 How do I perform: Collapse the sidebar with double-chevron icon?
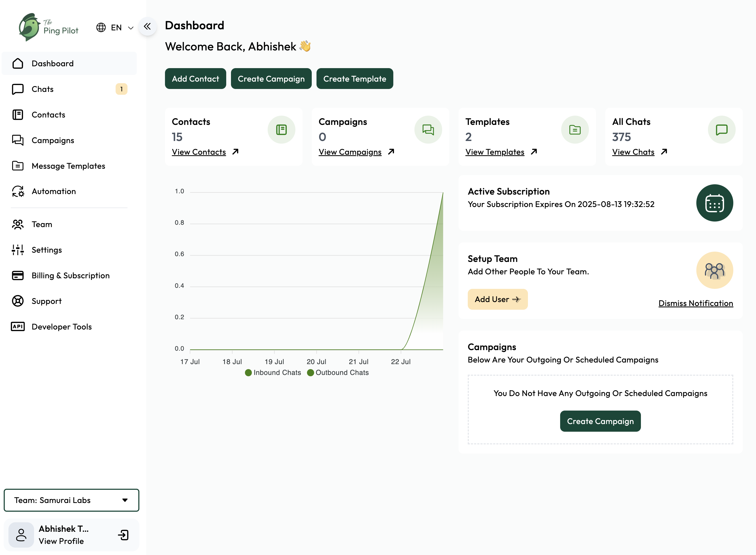click(x=147, y=26)
